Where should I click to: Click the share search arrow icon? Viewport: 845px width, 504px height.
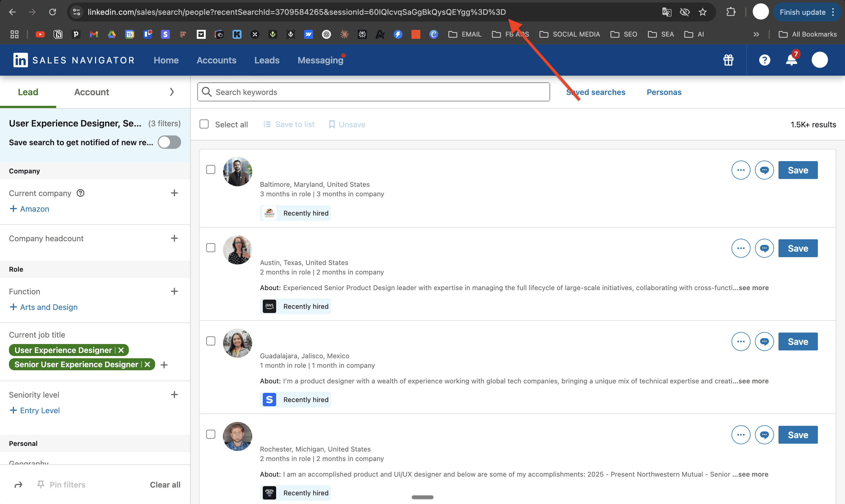(x=18, y=485)
